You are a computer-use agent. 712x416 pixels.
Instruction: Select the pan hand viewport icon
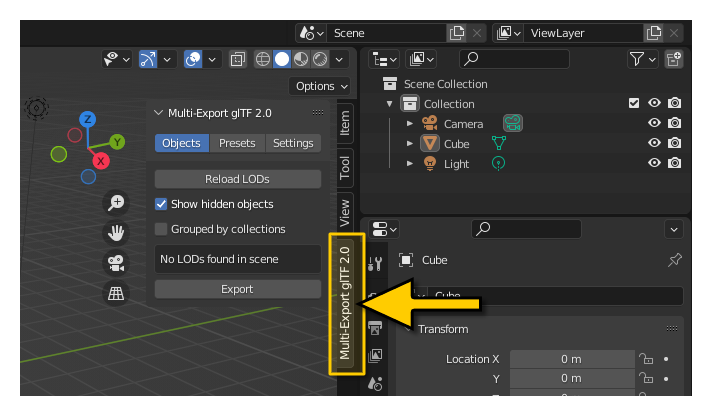click(117, 233)
